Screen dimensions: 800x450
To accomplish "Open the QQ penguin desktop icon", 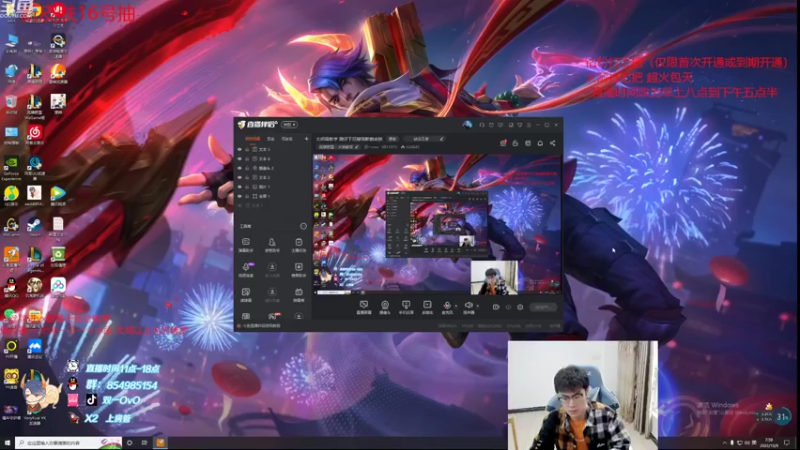I will point(11,288).
